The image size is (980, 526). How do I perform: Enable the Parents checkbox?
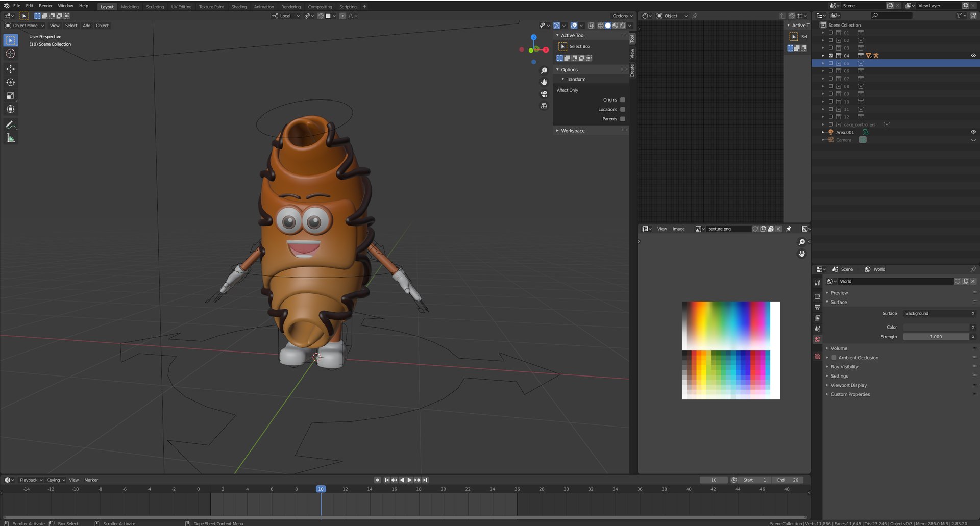622,119
